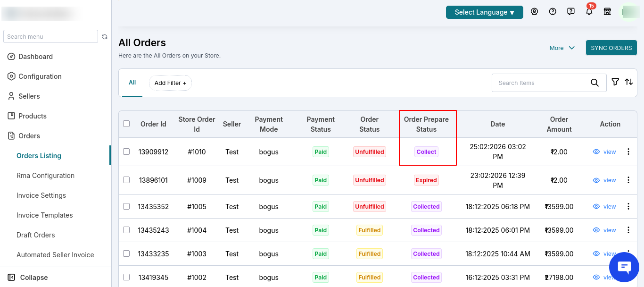Screen dimensions: 644x287
Task: Click the Collapse sidebar icon
Action: (x=11, y=278)
